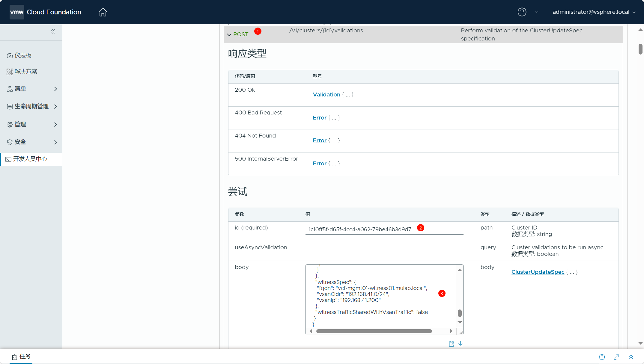Click the Validation model link
Image resolution: width=644 pixels, height=364 pixels.
tap(326, 95)
